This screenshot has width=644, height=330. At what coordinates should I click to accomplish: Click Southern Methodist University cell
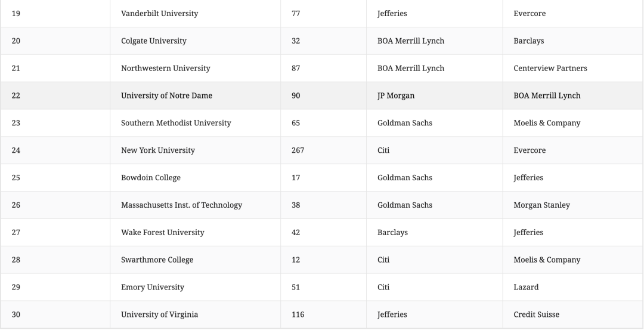coord(175,123)
